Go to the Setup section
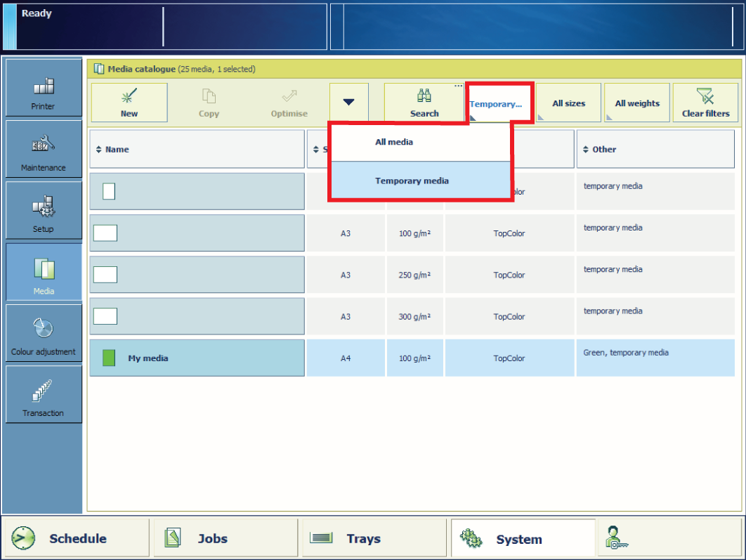Viewport: 746px width, 560px height. (43, 211)
